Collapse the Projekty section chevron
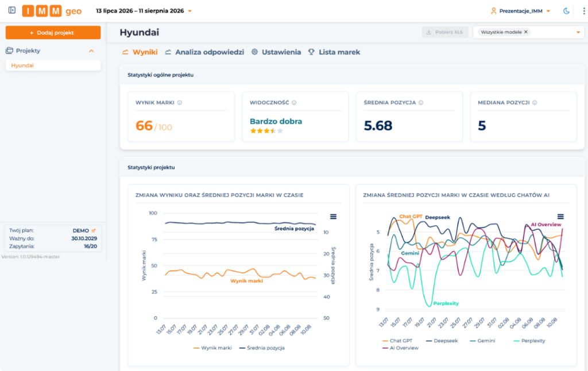Screen dimensions: 588x371 pos(91,51)
